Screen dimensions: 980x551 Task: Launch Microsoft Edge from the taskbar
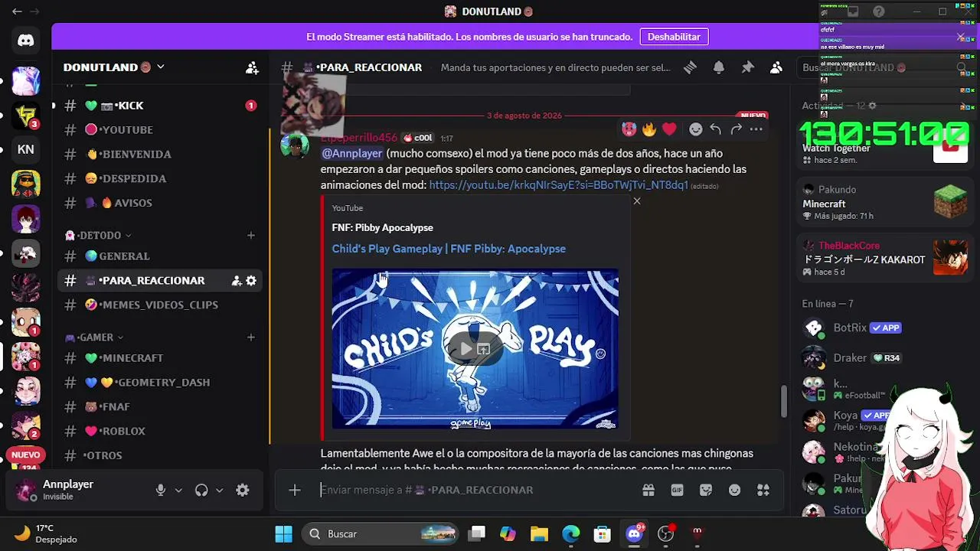571,533
